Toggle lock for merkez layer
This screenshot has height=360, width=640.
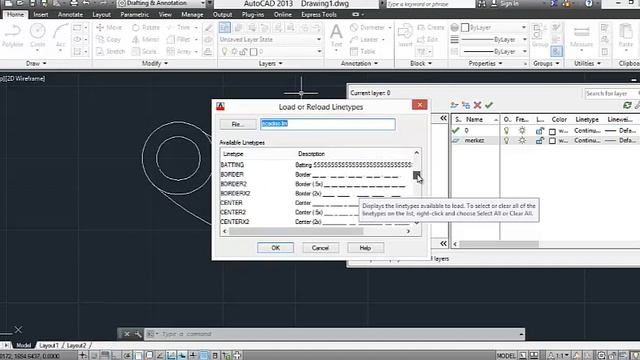pos(540,140)
